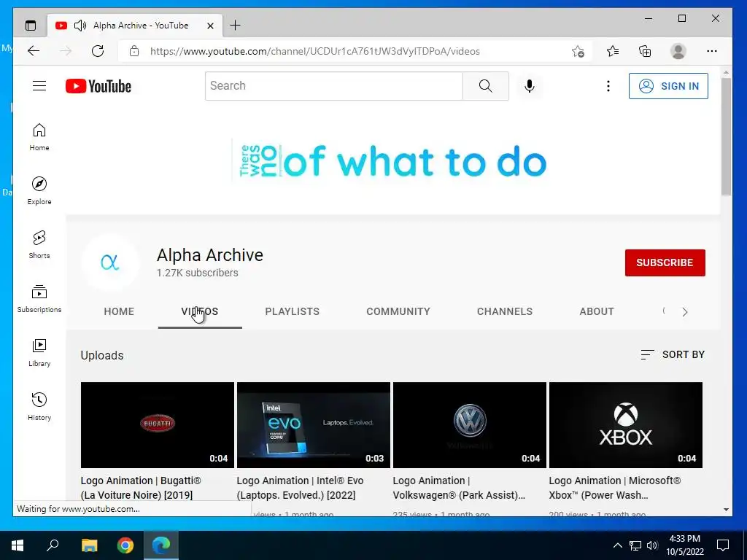This screenshot has width=747, height=560.
Task: Open Bugatti La Voiture Noire video title
Action: [x=141, y=488]
